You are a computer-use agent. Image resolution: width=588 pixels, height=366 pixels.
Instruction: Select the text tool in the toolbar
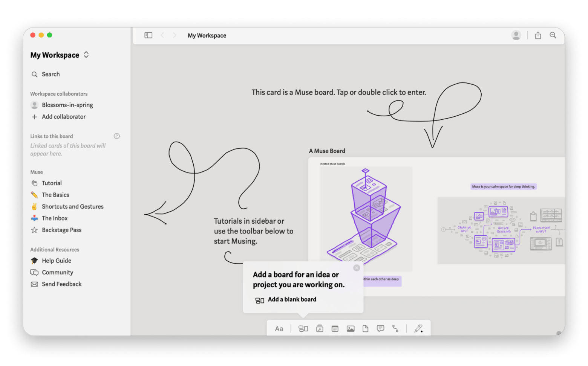tap(279, 328)
